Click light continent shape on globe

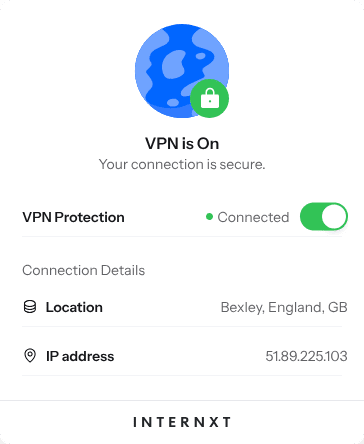pyautogui.click(x=173, y=64)
